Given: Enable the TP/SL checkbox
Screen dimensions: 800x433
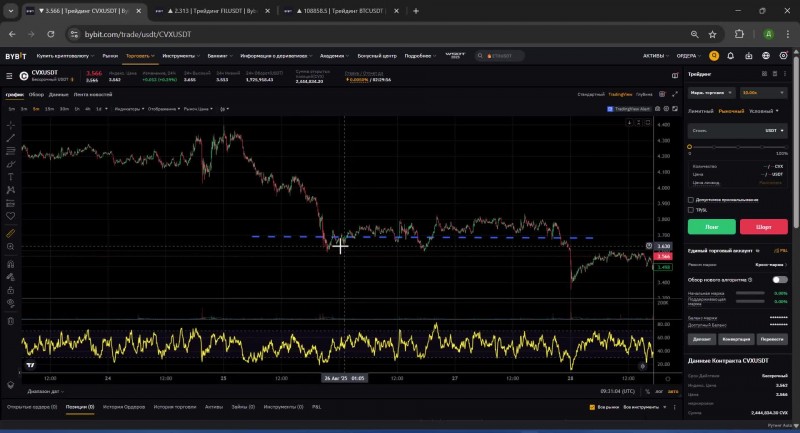Looking at the screenshot, I should [691, 210].
